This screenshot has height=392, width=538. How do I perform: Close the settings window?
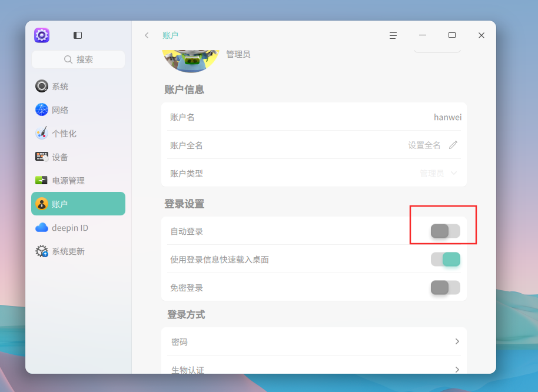click(481, 35)
